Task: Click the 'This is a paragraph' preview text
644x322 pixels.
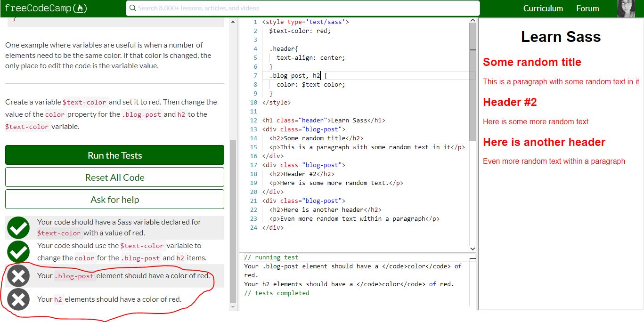Action: pyautogui.click(x=561, y=81)
